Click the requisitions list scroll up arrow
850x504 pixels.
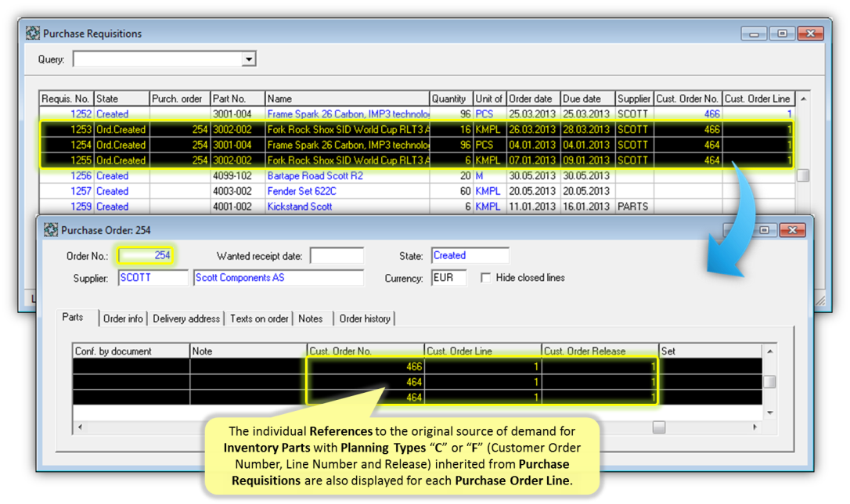pos(803,99)
